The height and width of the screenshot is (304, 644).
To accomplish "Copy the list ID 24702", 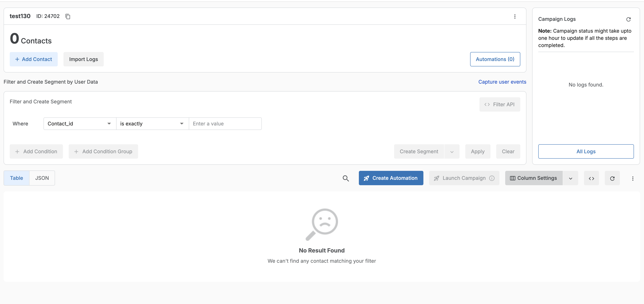I will (68, 17).
